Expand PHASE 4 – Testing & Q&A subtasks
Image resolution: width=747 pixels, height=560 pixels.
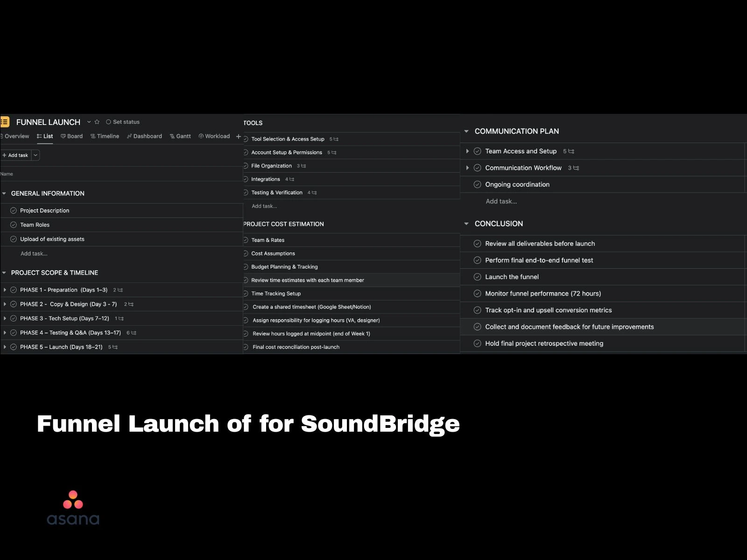(5, 333)
